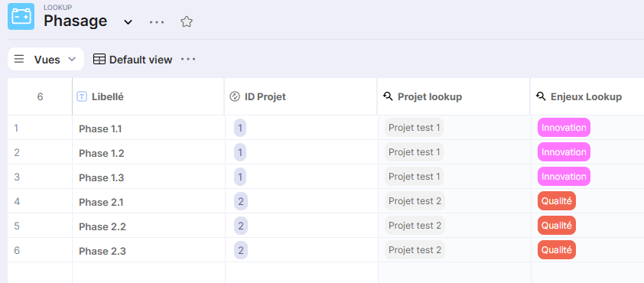Click the blue Phasage table icon

(21, 16)
